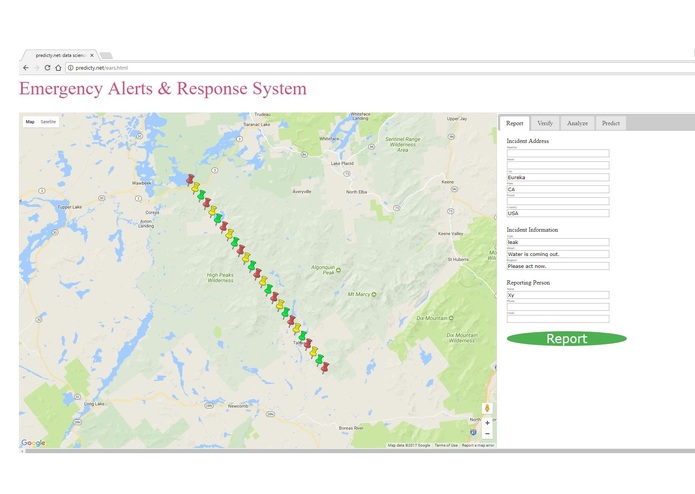Click the Reporting Person section heading

click(528, 282)
